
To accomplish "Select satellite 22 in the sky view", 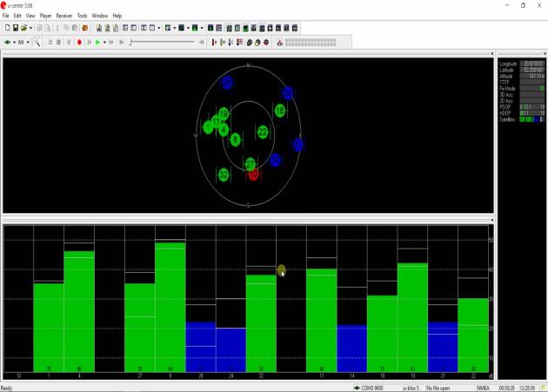I will 263,132.
